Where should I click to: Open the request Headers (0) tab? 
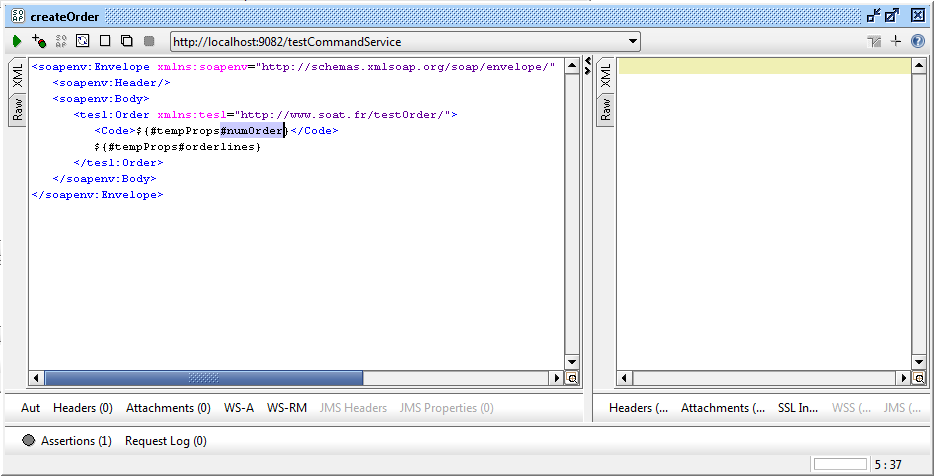(x=83, y=408)
